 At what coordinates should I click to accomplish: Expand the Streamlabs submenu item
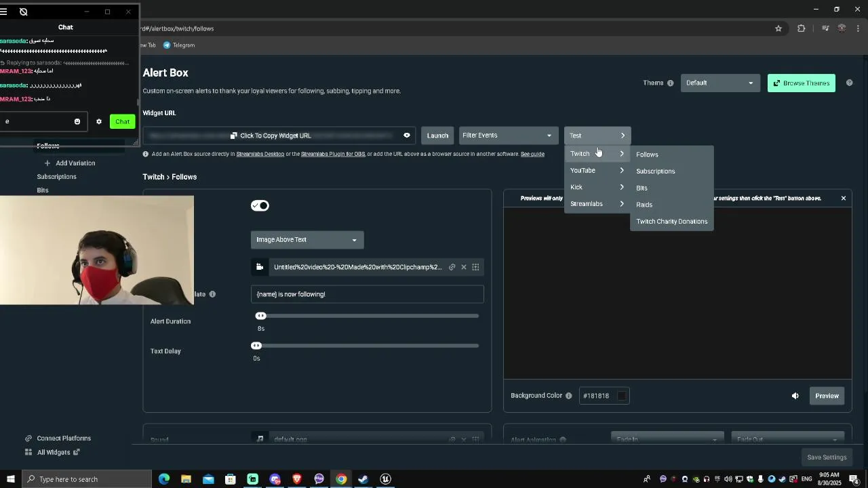[x=597, y=204]
